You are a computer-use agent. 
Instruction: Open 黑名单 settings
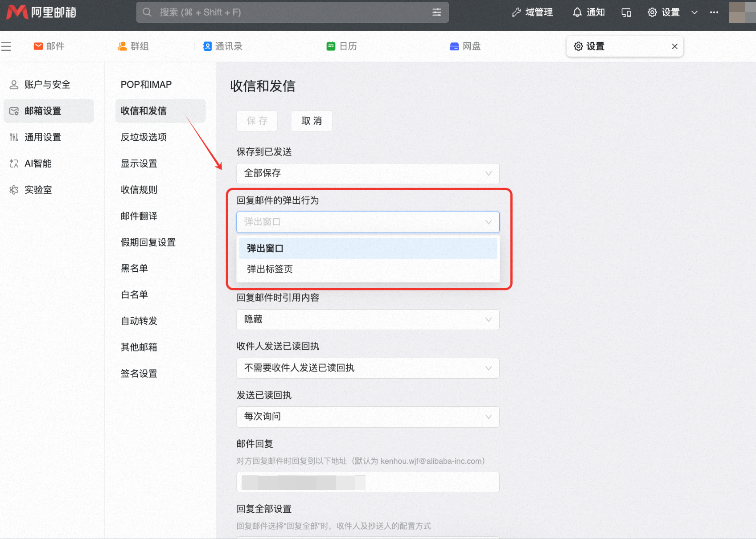160,268
